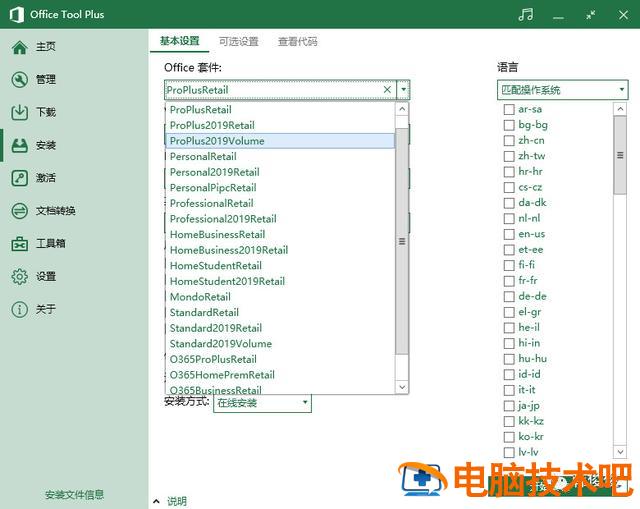The width and height of the screenshot is (640, 509).
Task: Close the Office Tool Plus window
Action: (623, 15)
